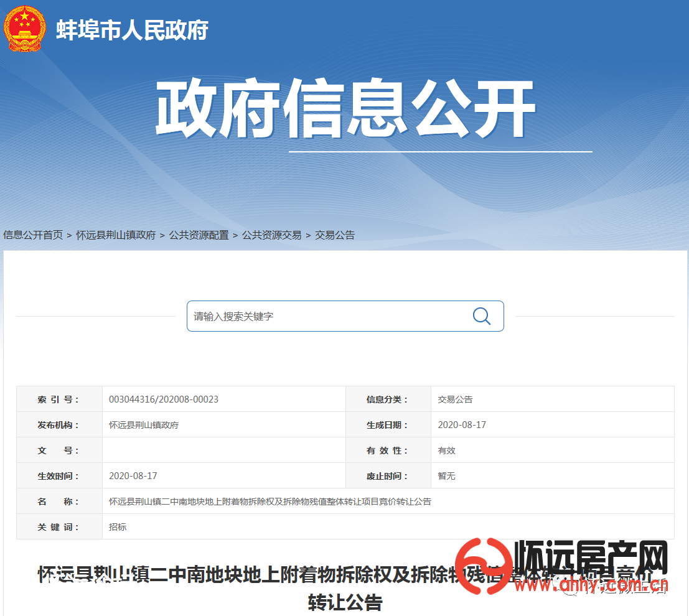Viewport: 689px width, 616px height.
Task: Open the 蚌埠市人民政府 site title
Action: tap(132, 30)
